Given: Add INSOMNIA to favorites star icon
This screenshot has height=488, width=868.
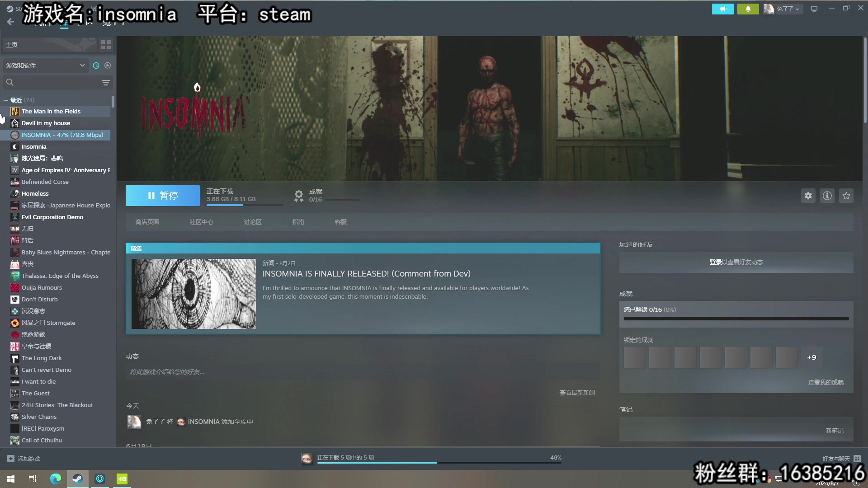Looking at the screenshot, I should [846, 196].
